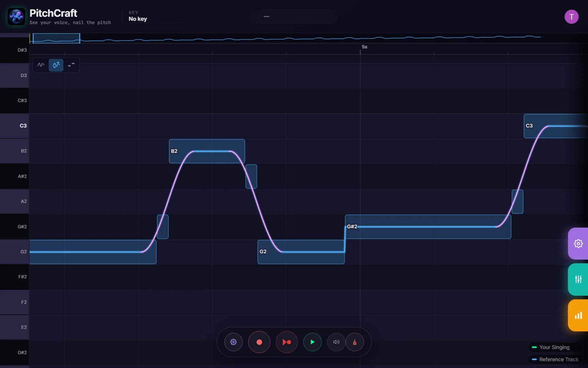Open the teal mixer sliders side panel
The image size is (588, 368).
578,279
